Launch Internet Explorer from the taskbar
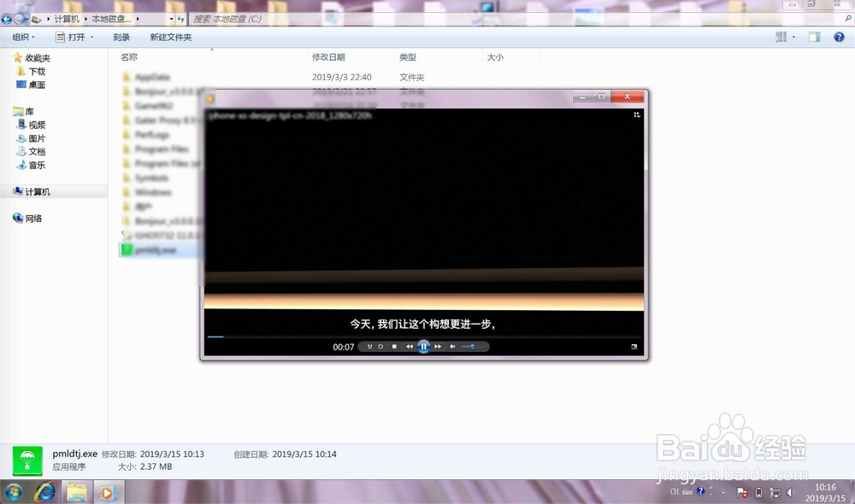This screenshot has height=504, width=855. (45, 493)
